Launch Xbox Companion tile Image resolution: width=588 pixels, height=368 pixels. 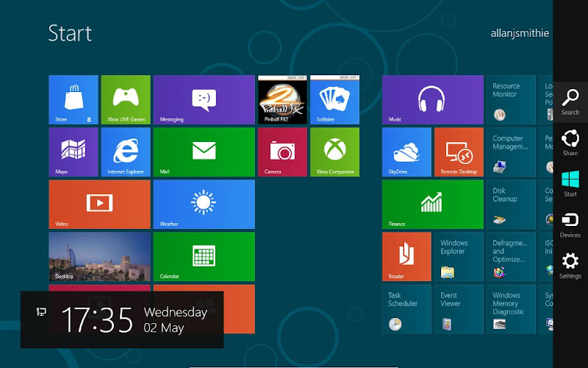tap(334, 152)
